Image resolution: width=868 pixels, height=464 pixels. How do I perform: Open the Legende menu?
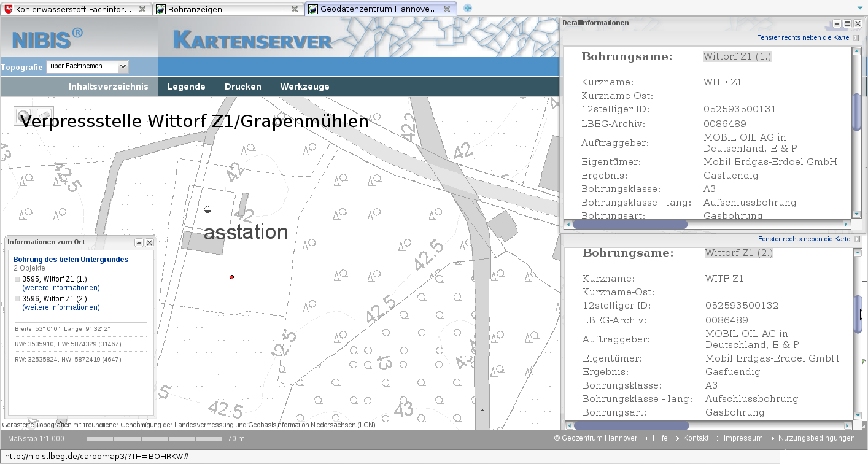(186, 87)
